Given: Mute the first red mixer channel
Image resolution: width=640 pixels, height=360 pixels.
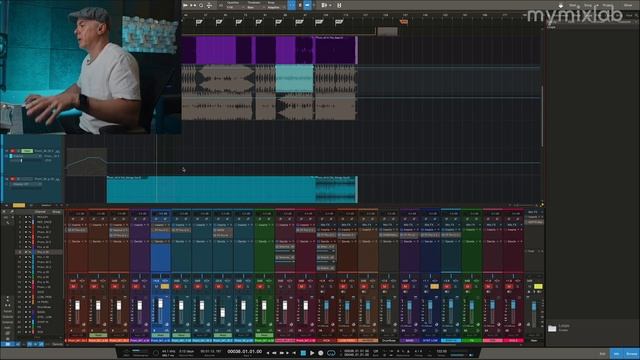Looking at the screenshot, I should point(73,287).
